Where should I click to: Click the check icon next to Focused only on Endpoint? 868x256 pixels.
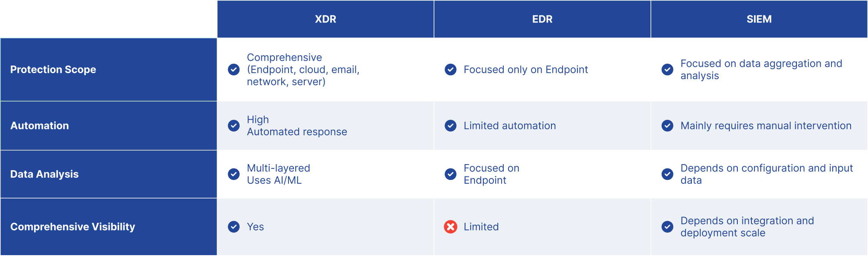451,69
